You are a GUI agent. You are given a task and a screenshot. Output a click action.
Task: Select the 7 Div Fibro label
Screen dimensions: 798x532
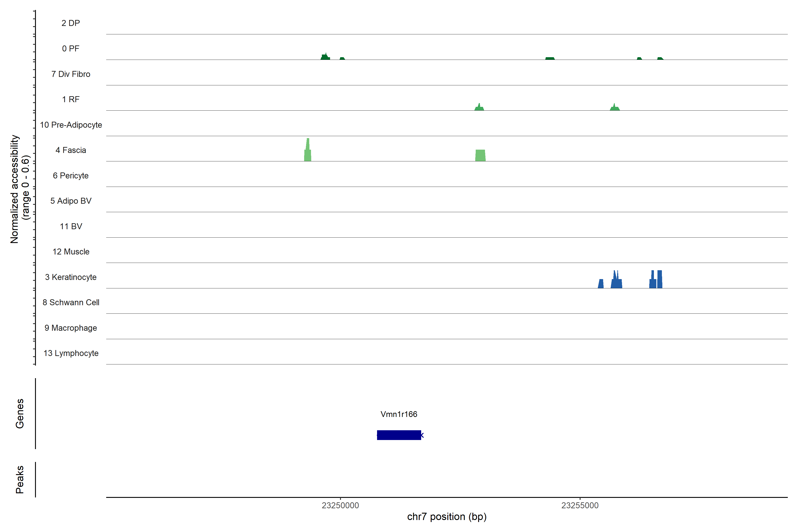70,74
